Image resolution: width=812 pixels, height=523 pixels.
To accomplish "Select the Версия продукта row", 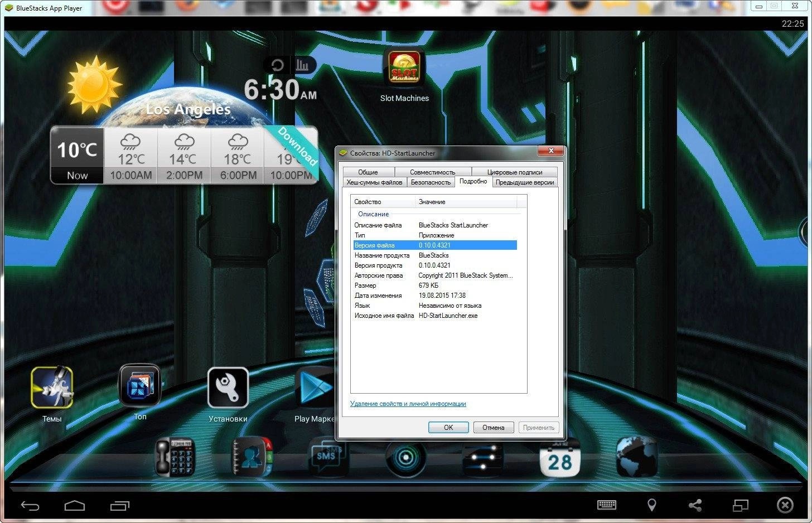I will [435, 265].
